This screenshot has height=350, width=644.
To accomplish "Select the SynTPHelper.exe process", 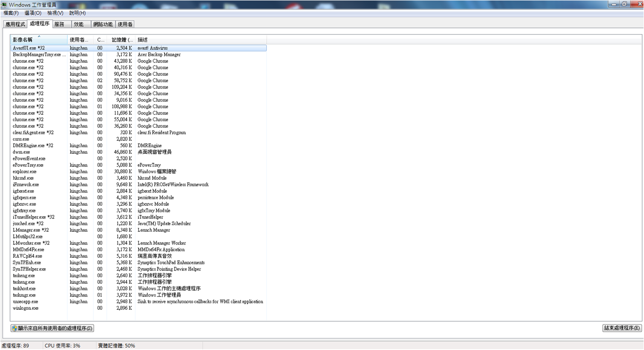I will click(139, 269).
